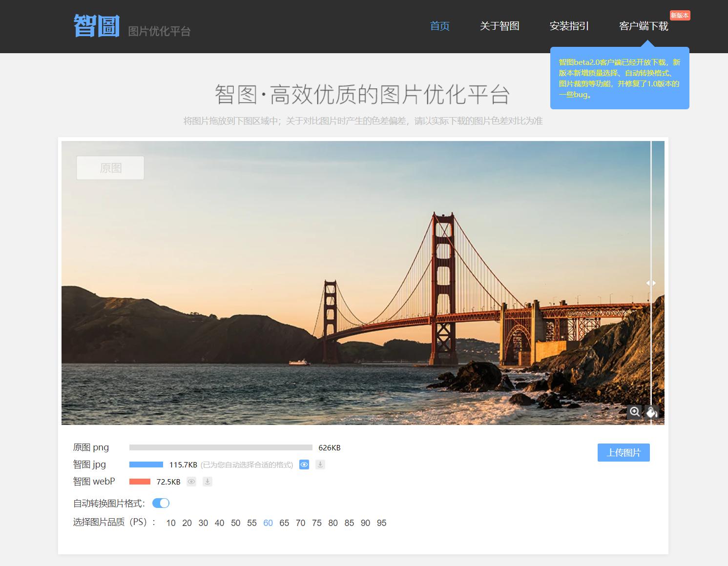Select the highlighted quality 60
This screenshot has height=566, width=728.
click(x=268, y=523)
